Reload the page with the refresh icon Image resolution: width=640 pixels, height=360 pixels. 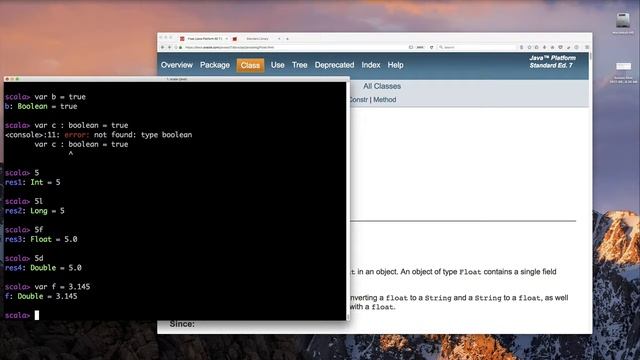[x=431, y=47]
